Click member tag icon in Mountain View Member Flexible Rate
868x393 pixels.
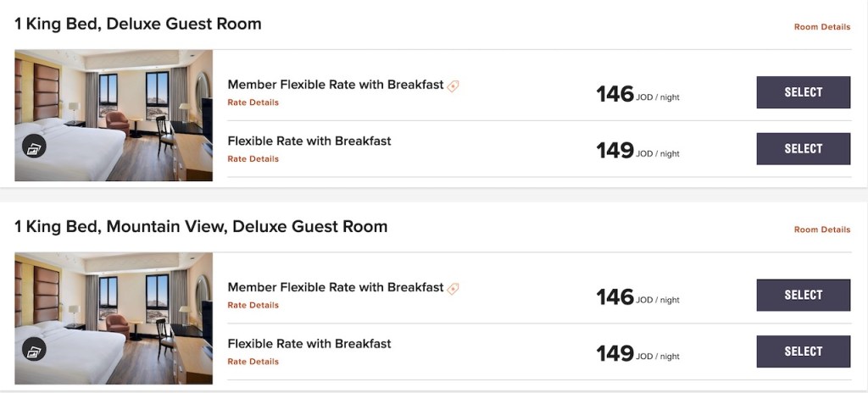(x=453, y=288)
